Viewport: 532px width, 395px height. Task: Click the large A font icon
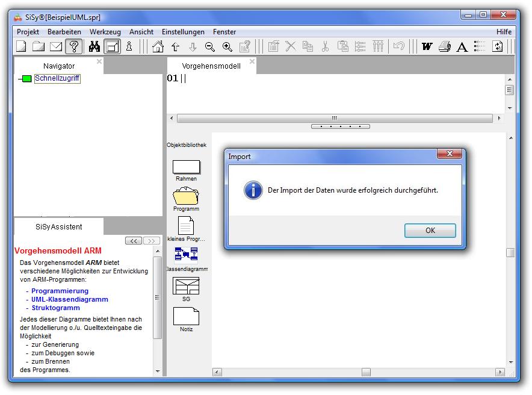[x=462, y=46]
